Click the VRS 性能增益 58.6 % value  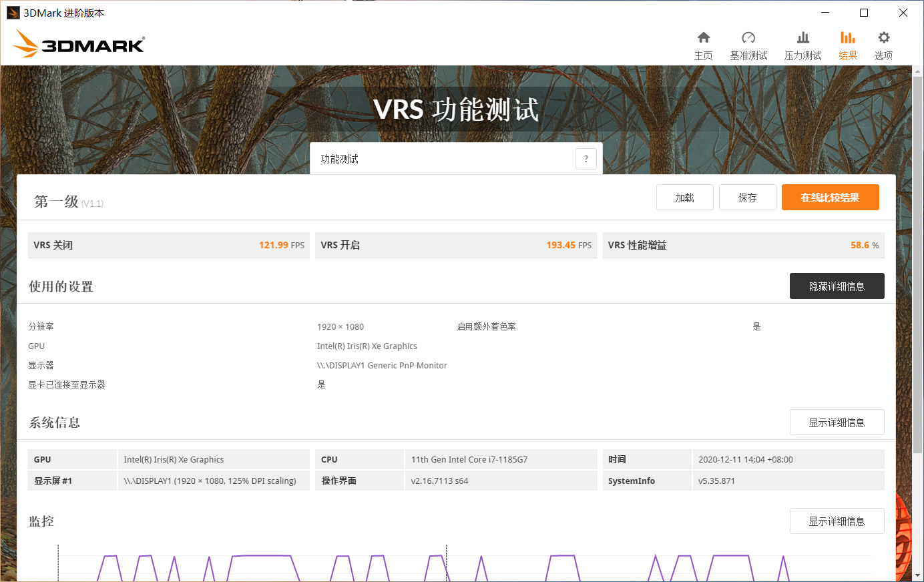tap(865, 245)
